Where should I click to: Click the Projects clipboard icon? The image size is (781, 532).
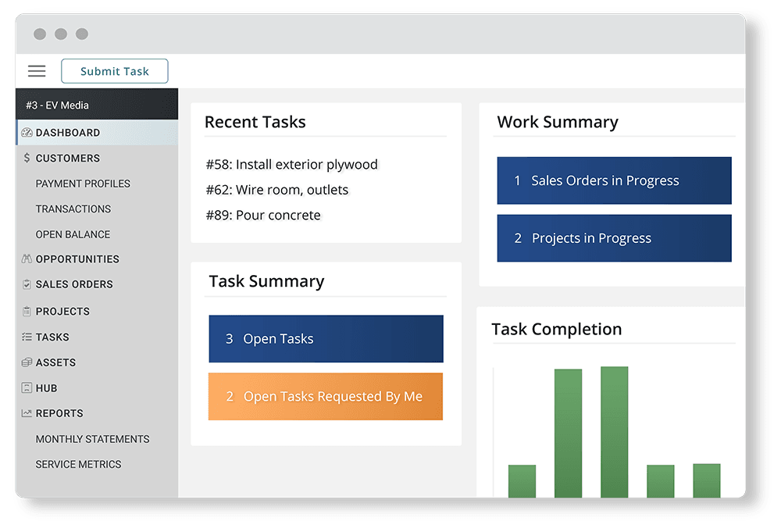(26, 311)
